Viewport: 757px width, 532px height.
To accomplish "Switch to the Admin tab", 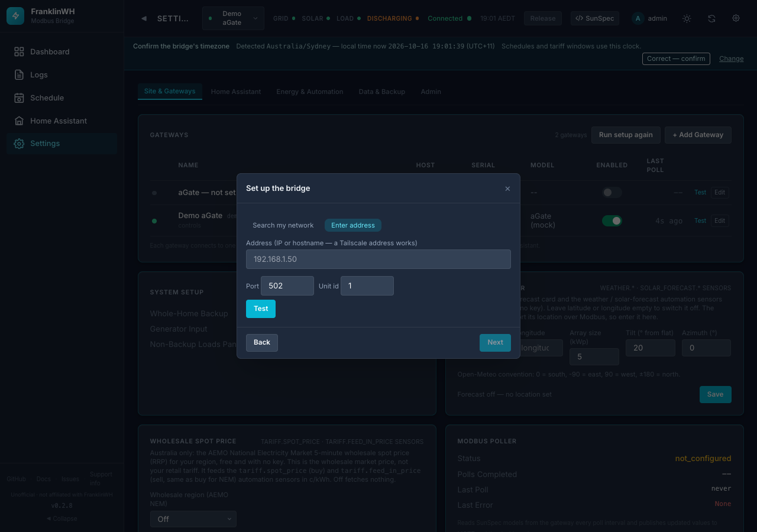I will point(431,92).
